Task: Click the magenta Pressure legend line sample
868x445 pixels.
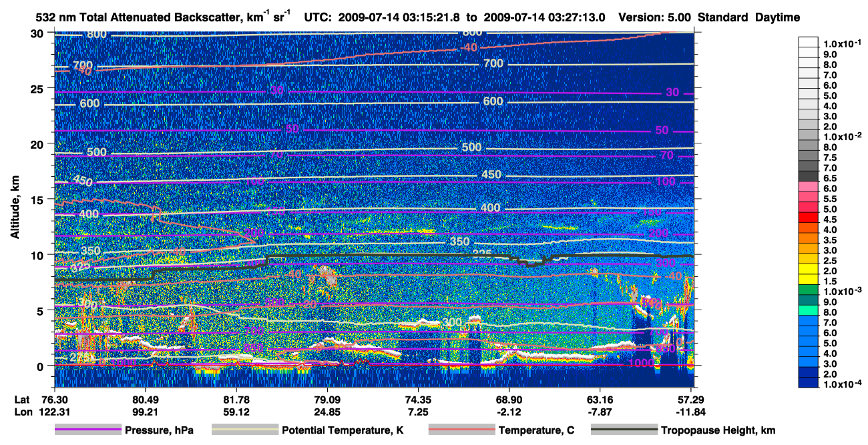Action: tap(87, 430)
